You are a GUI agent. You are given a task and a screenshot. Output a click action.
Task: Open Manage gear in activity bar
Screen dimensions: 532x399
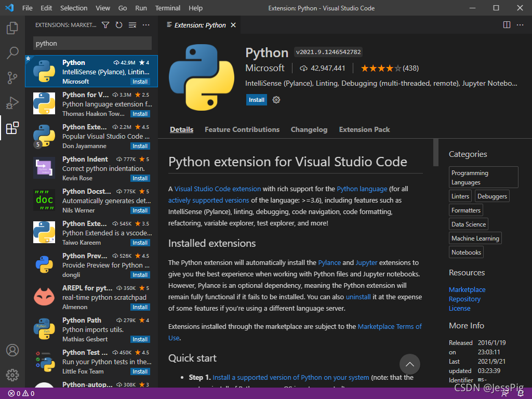(12, 375)
